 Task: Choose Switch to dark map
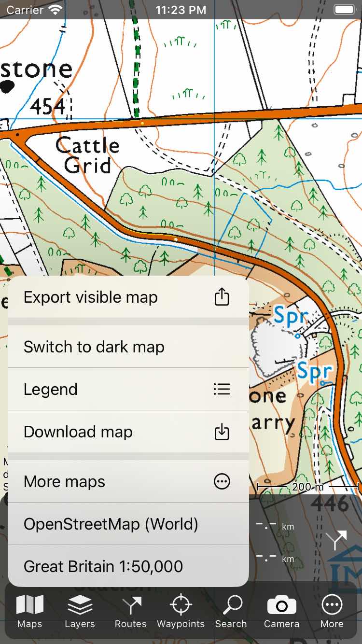click(x=128, y=347)
